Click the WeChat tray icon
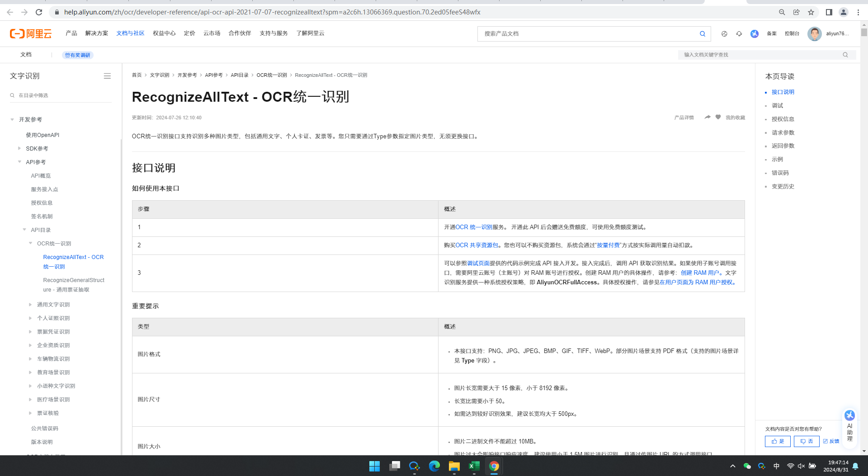This screenshot has height=476, width=868. [x=747, y=466]
